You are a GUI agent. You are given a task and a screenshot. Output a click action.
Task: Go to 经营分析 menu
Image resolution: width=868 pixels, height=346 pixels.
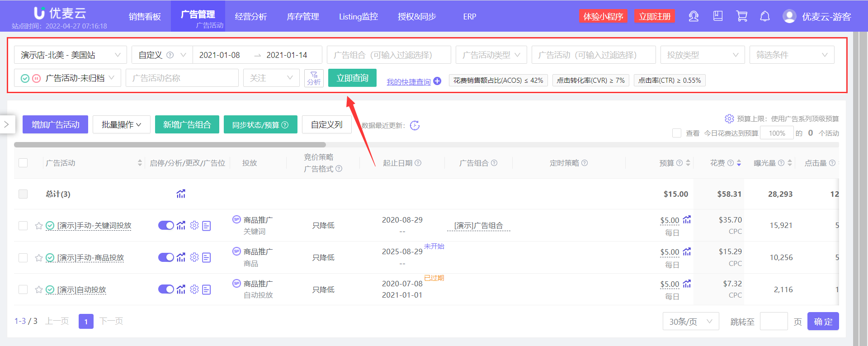pos(251,17)
